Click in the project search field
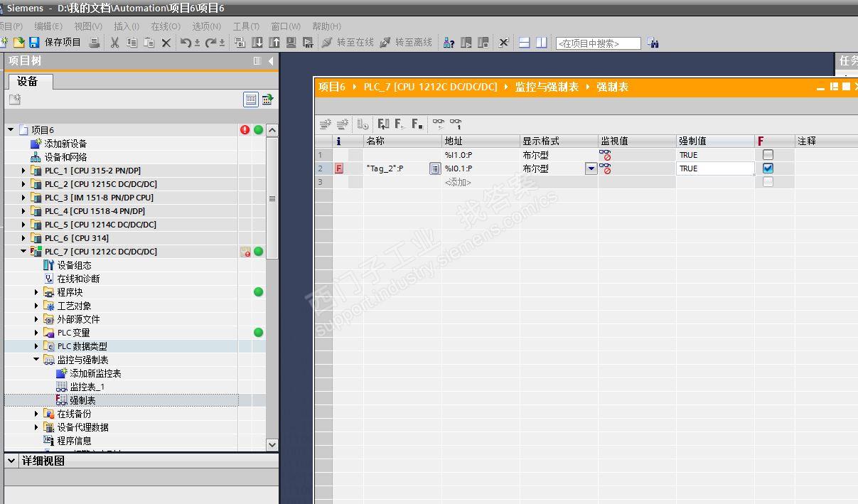Image resolution: width=858 pixels, height=504 pixels. point(598,43)
